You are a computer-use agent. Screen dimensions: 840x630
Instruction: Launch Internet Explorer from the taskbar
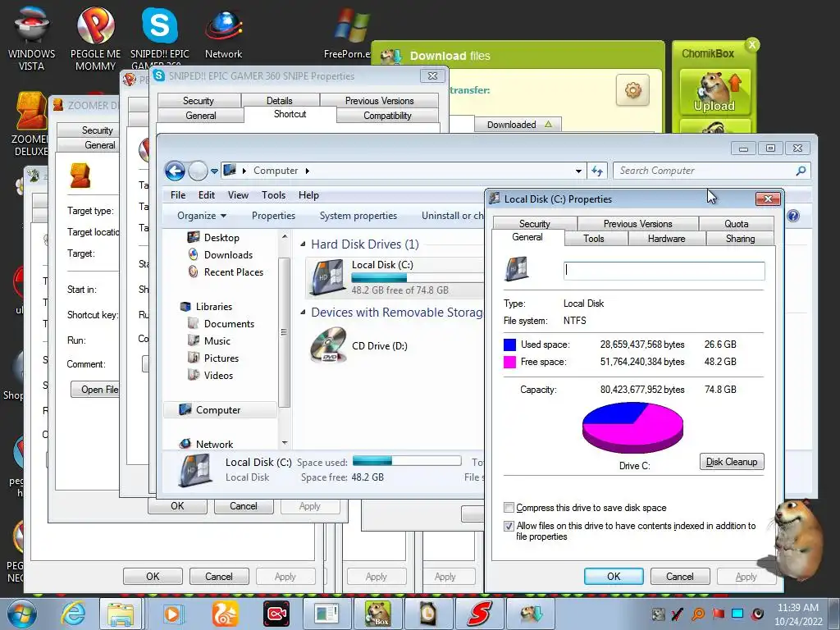coord(74,614)
